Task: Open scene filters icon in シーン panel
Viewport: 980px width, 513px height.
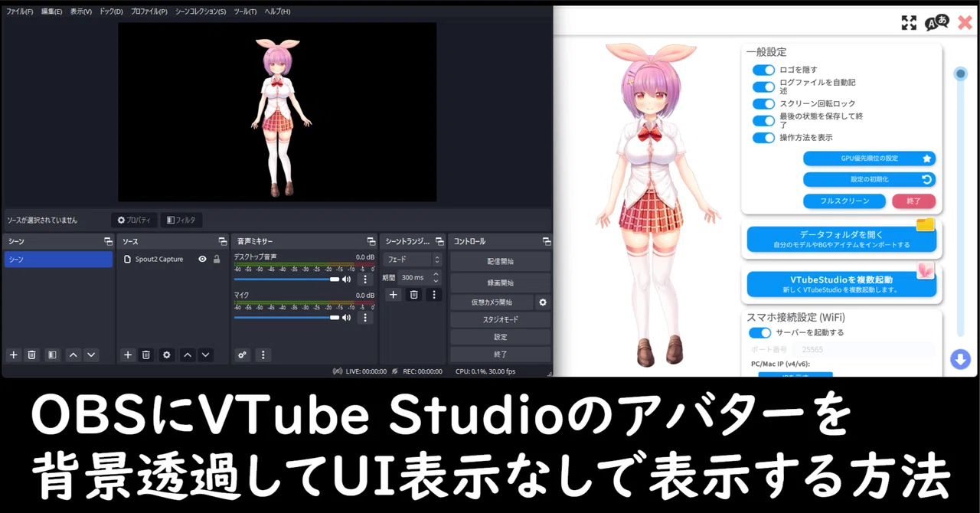Action: 51,355
